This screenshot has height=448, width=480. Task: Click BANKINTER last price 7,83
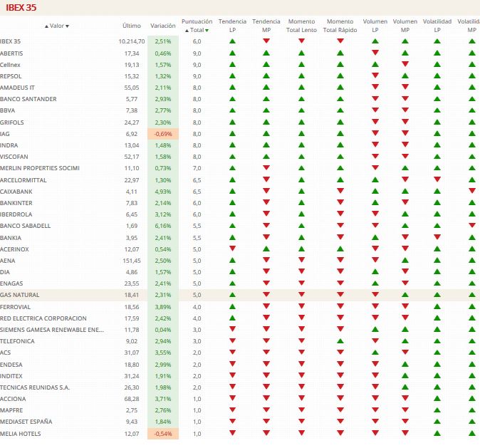(x=132, y=203)
